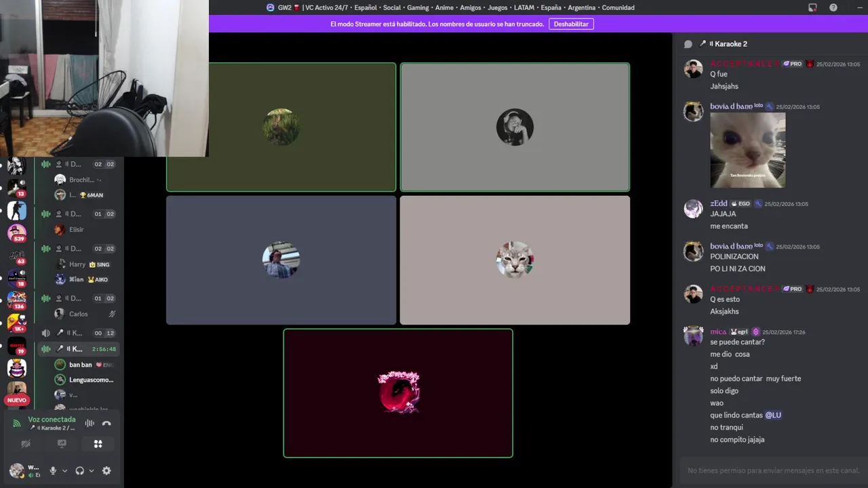Select slate-blue participant video tile

(281, 260)
